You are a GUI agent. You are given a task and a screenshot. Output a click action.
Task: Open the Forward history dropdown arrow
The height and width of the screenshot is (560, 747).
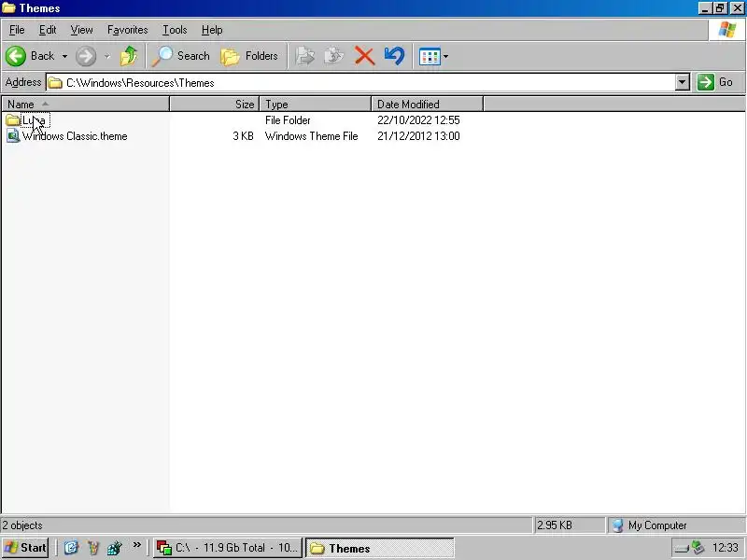point(107,56)
